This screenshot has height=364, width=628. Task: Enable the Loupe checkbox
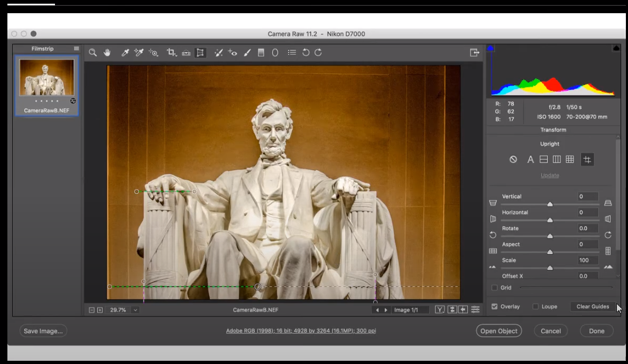(537, 306)
